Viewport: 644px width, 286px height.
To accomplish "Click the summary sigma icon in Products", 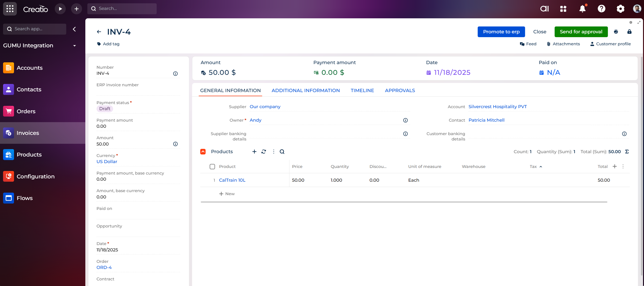I will coord(627,152).
